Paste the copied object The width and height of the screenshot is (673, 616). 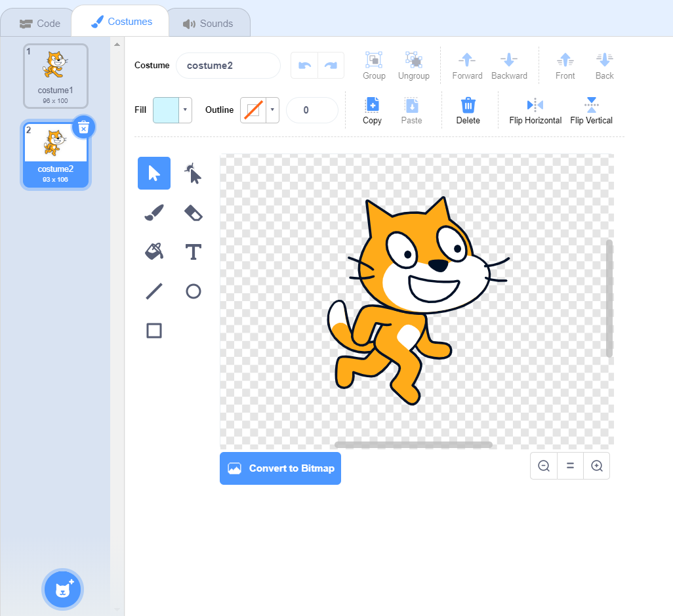pos(412,111)
